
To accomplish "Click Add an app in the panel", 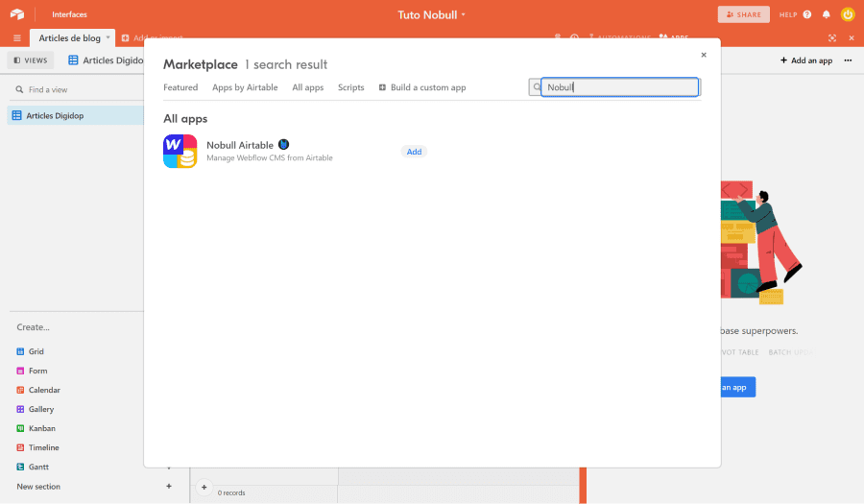I will [x=806, y=60].
